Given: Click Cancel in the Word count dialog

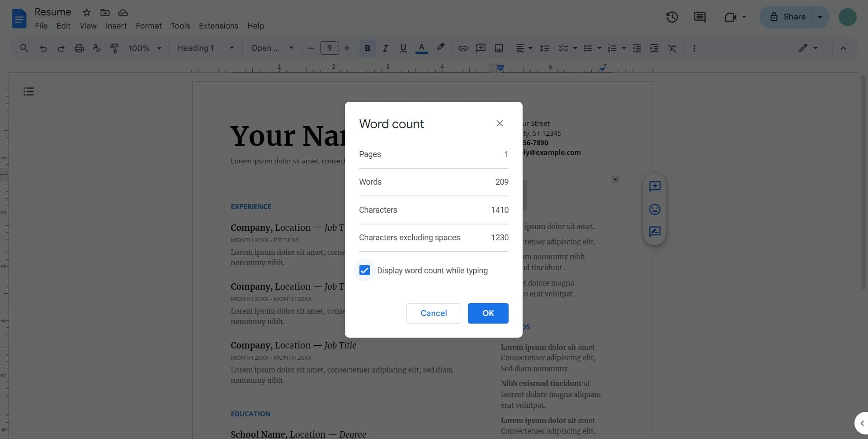Looking at the screenshot, I should click(433, 313).
